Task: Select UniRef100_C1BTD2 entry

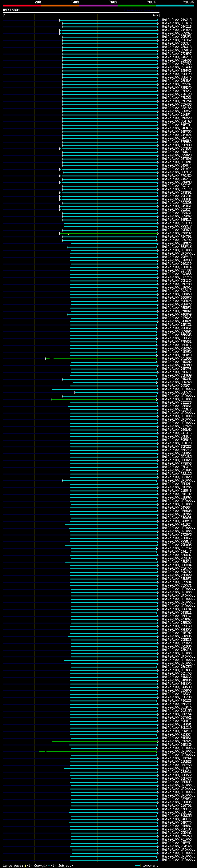Action: 177,494
